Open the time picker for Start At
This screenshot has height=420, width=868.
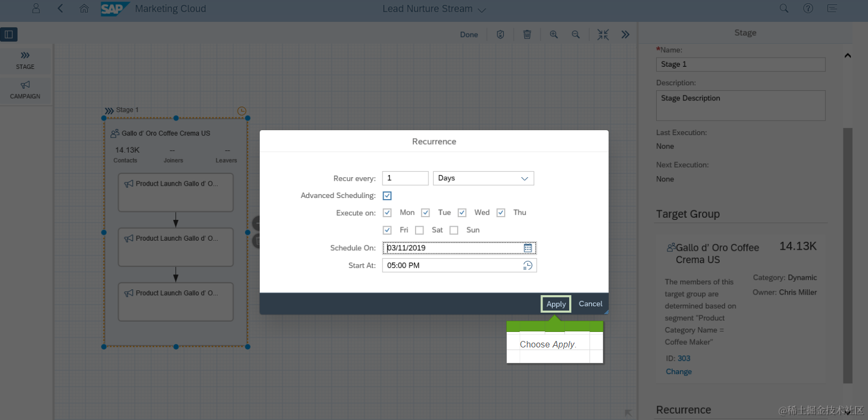point(528,265)
